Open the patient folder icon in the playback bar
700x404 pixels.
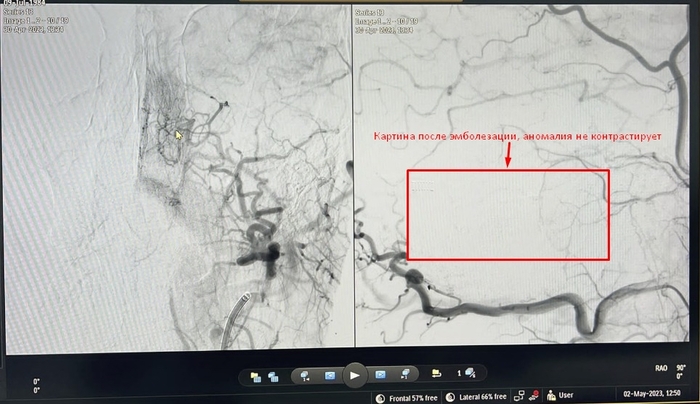pyautogui.click(x=256, y=377)
